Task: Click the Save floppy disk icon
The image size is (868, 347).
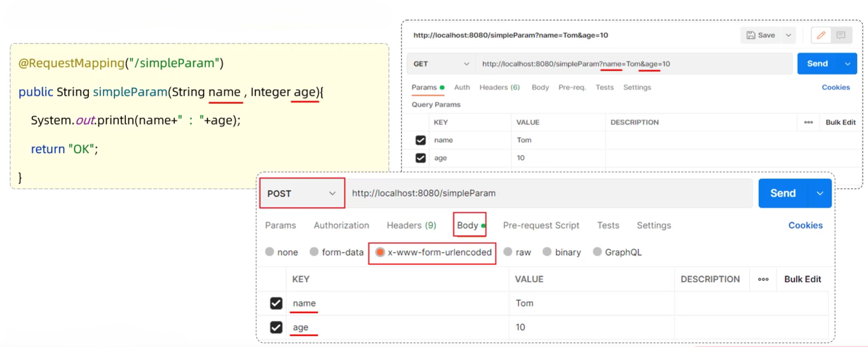Action: point(751,35)
